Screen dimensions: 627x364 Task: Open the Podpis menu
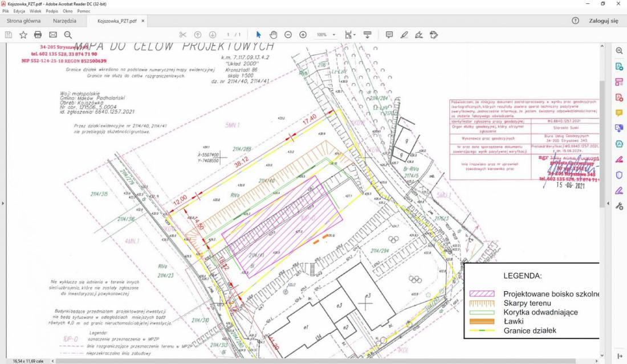click(x=52, y=11)
